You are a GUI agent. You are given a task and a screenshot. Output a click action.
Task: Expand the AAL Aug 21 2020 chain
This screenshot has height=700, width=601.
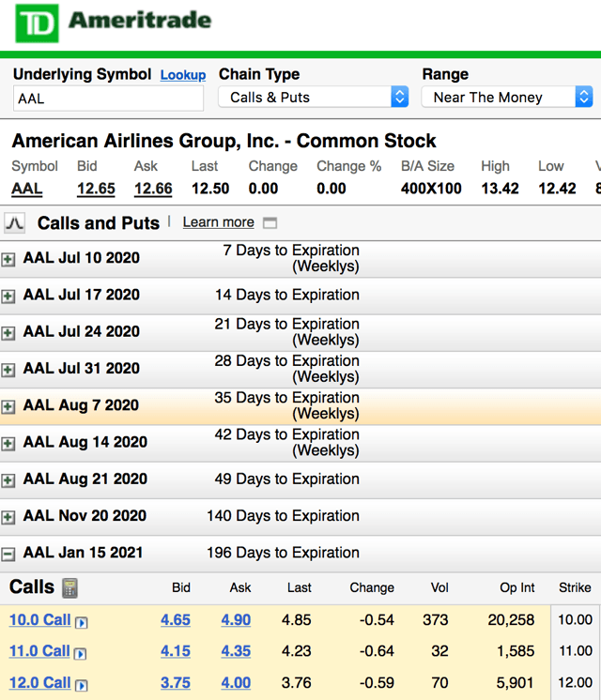8,480
